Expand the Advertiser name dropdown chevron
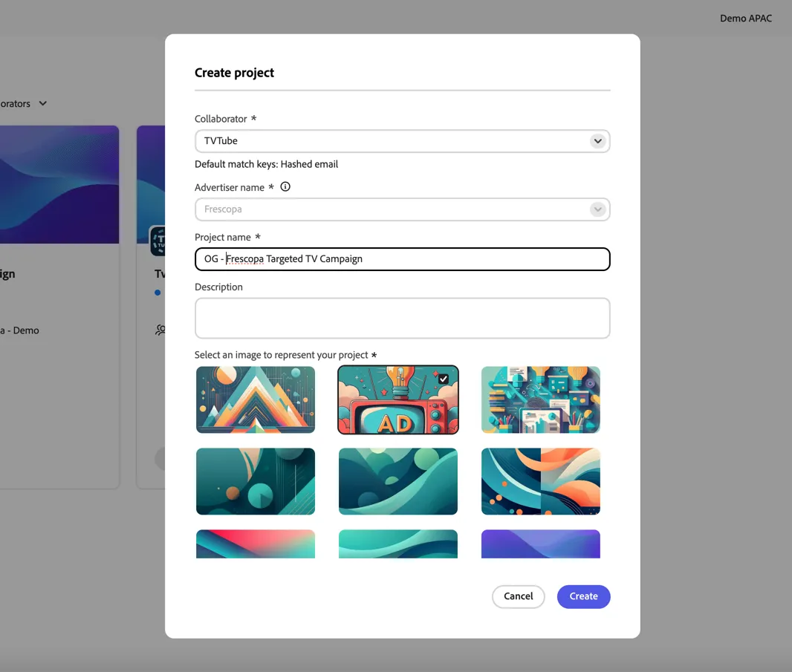 click(597, 209)
